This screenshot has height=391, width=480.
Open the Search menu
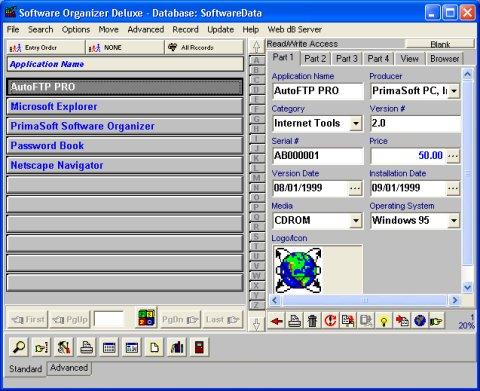40,29
